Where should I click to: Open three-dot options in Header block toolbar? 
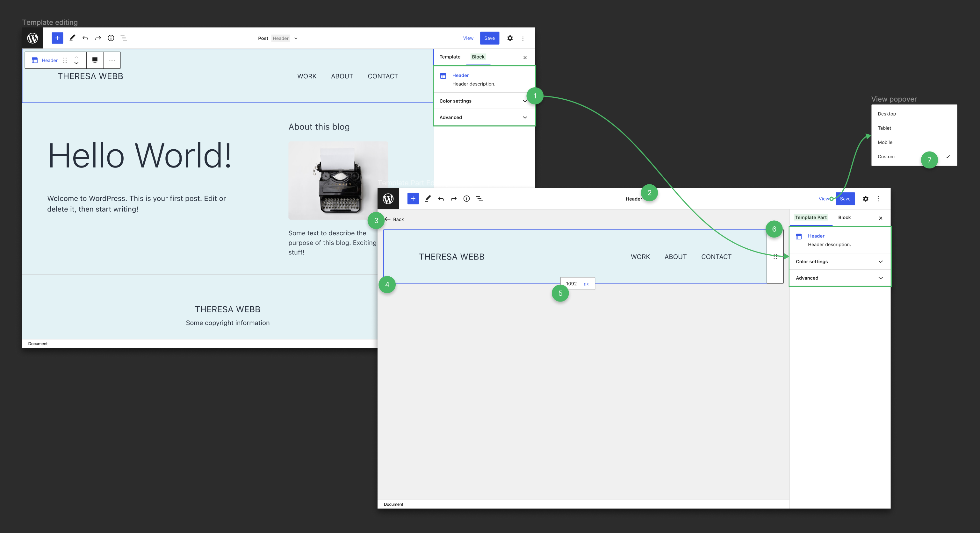112,60
